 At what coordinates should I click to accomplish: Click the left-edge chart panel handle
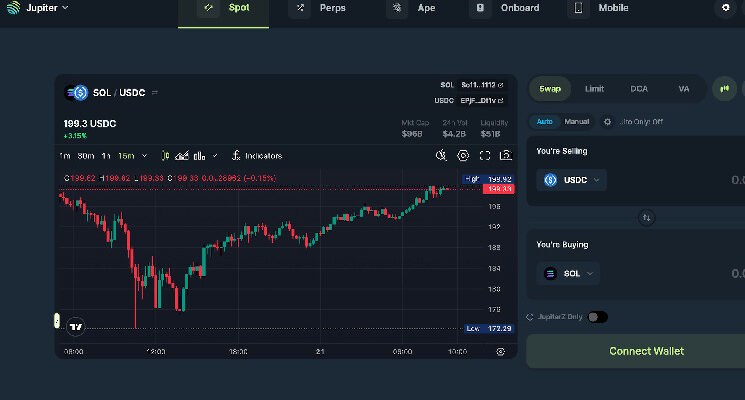coord(57,321)
